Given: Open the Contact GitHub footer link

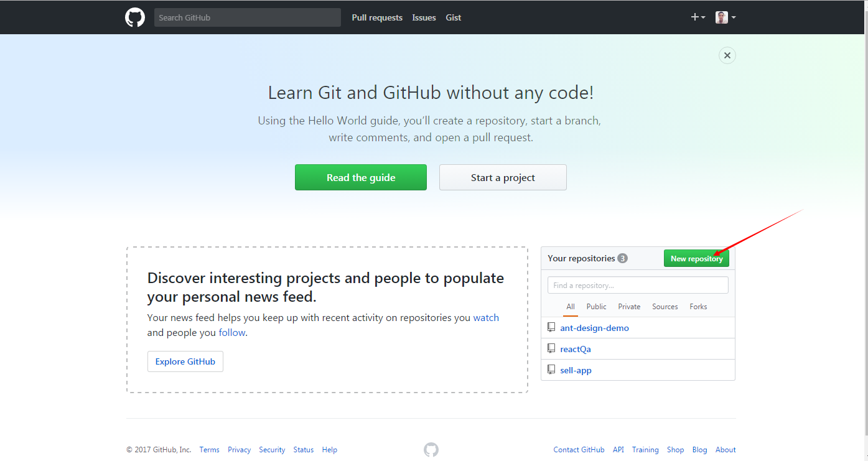Looking at the screenshot, I should point(579,450).
